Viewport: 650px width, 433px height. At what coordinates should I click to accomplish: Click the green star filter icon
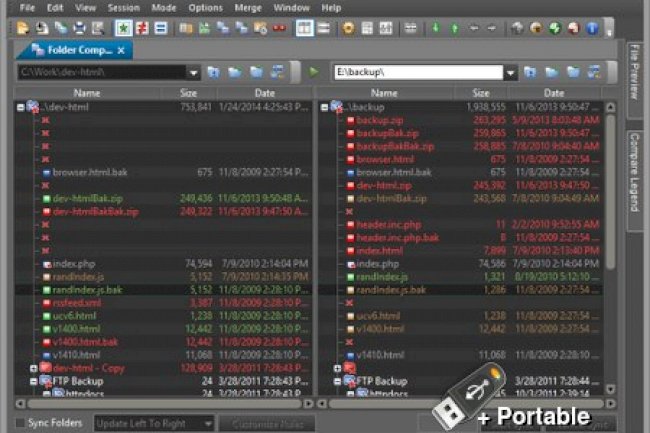point(124,28)
